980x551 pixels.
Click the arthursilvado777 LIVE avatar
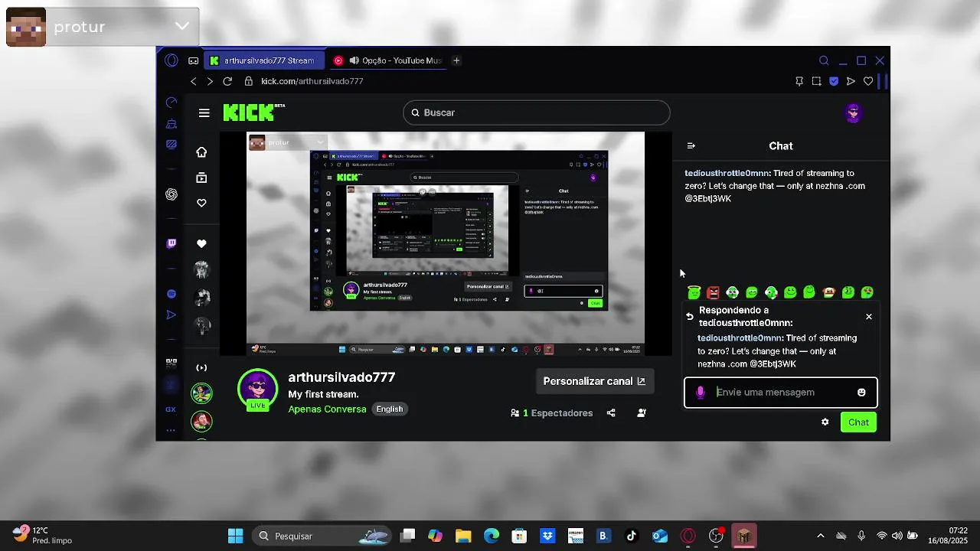[x=258, y=390]
